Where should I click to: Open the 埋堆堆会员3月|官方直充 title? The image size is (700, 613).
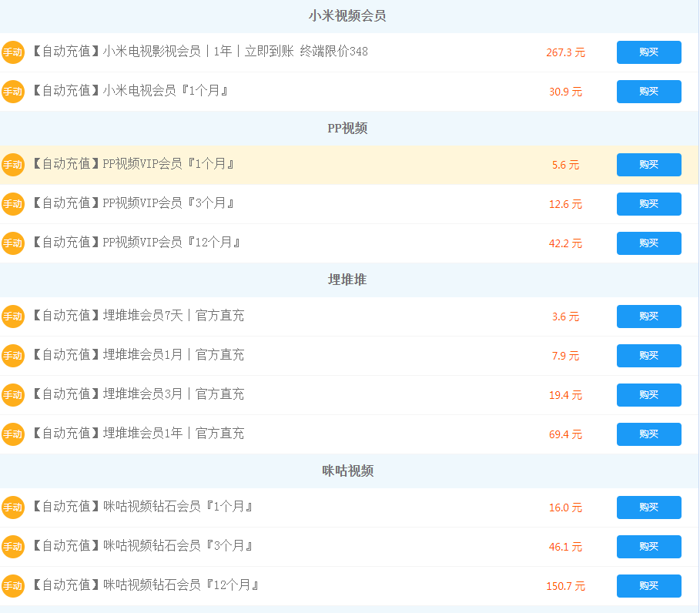coord(139,394)
